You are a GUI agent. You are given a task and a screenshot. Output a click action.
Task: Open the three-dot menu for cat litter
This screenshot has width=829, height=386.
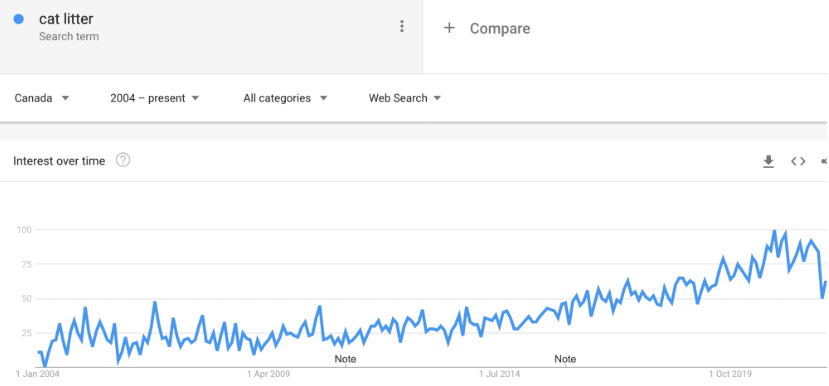pyautogui.click(x=402, y=26)
